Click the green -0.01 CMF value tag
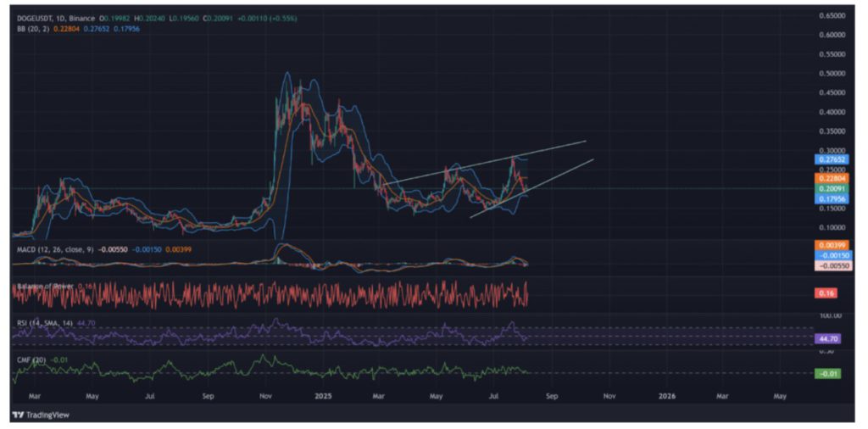 pos(826,373)
